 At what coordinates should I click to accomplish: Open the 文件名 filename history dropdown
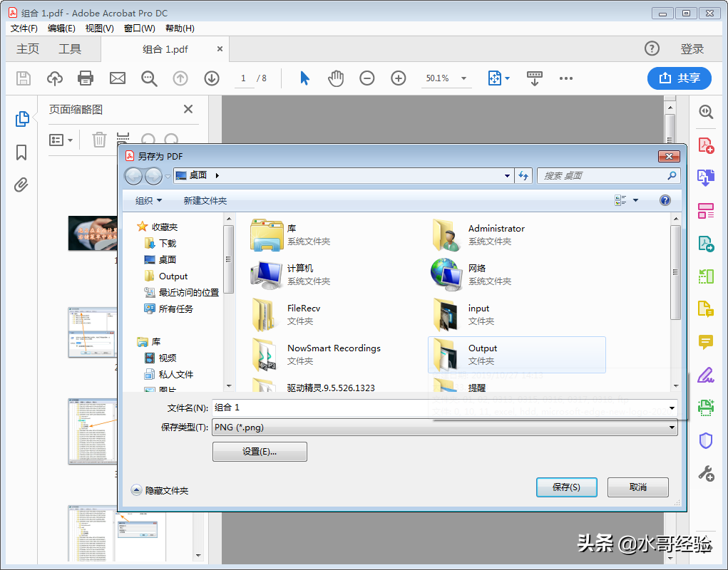672,408
